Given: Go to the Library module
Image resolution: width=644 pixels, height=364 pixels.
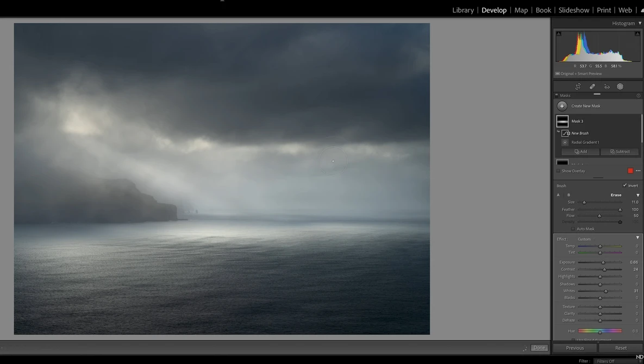Looking at the screenshot, I should [x=463, y=10].
